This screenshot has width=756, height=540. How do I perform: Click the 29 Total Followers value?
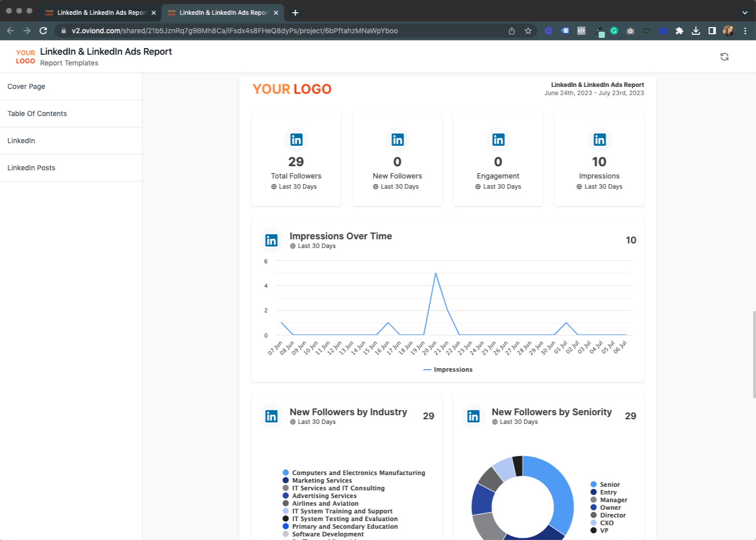click(296, 162)
